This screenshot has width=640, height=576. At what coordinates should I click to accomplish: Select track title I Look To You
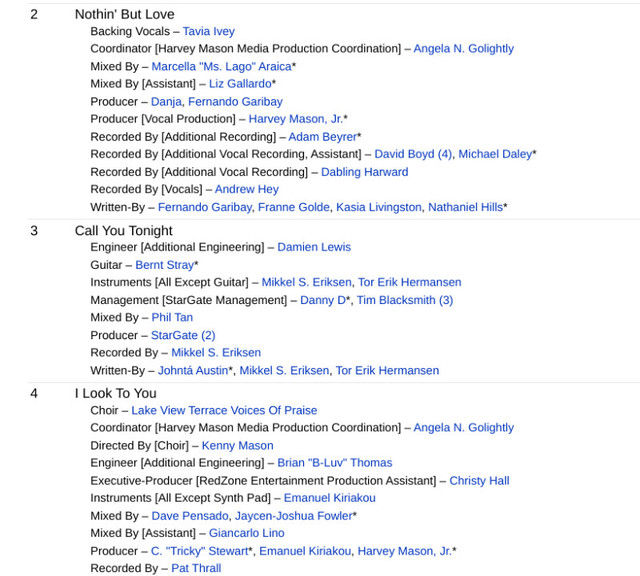click(x=116, y=393)
